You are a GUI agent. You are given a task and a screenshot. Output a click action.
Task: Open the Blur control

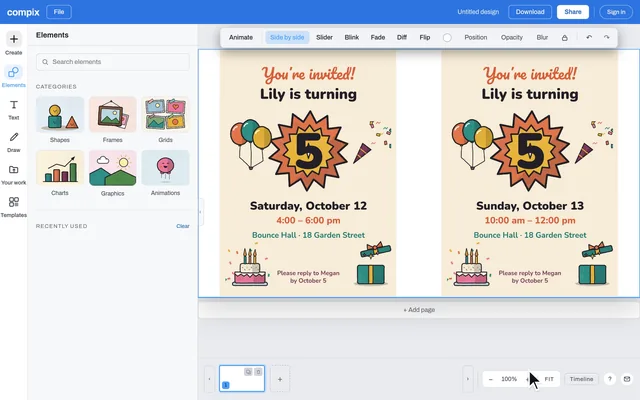pyautogui.click(x=542, y=38)
